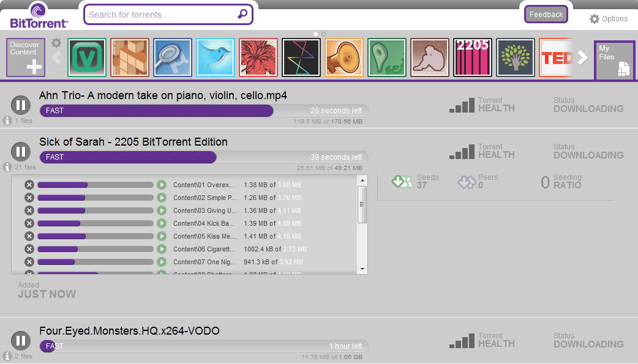Click the Sick of Sarah progress bar
Image resolution: width=638 pixels, height=364 pixels.
[204, 157]
